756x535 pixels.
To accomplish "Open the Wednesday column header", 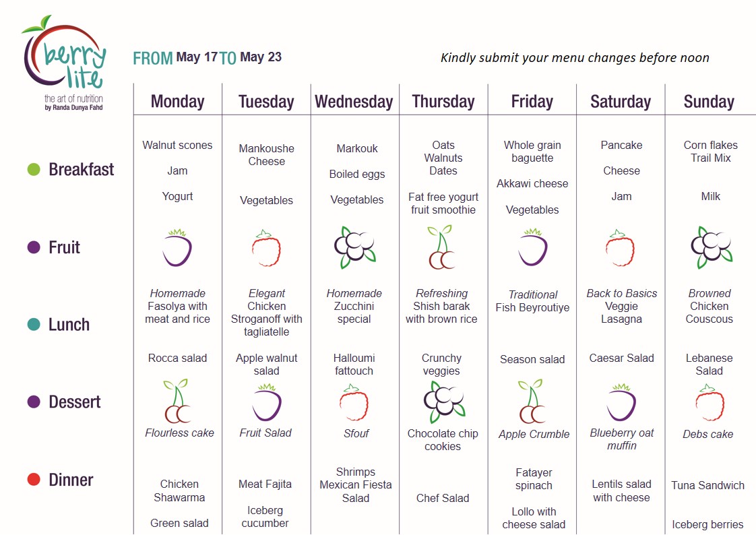I will 354,102.
